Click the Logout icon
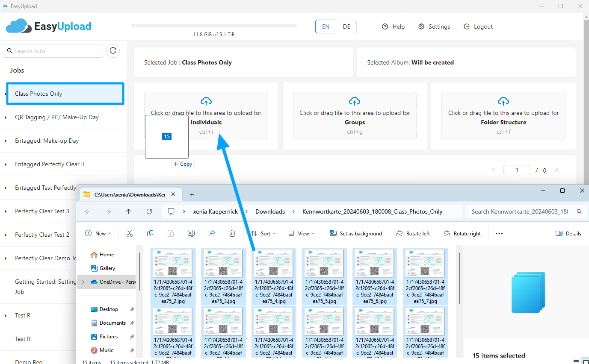The width and height of the screenshot is (589, 364). [x=467, y=26]
